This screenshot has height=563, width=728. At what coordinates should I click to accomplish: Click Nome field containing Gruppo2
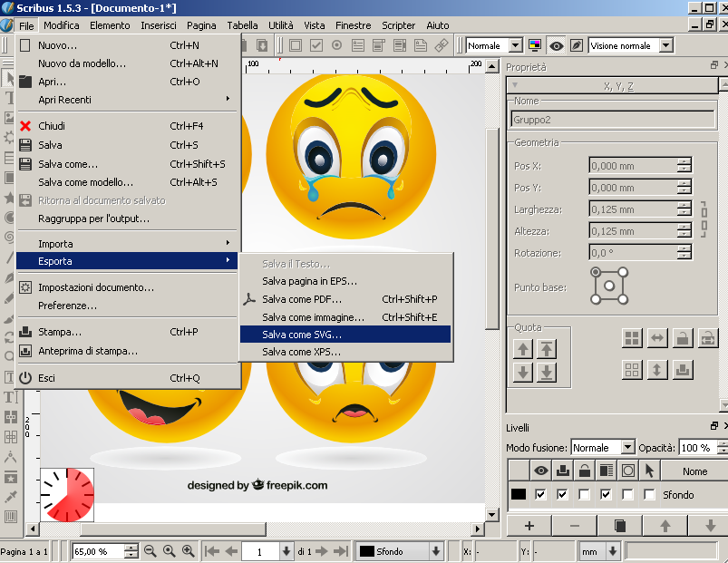point(613,120)
